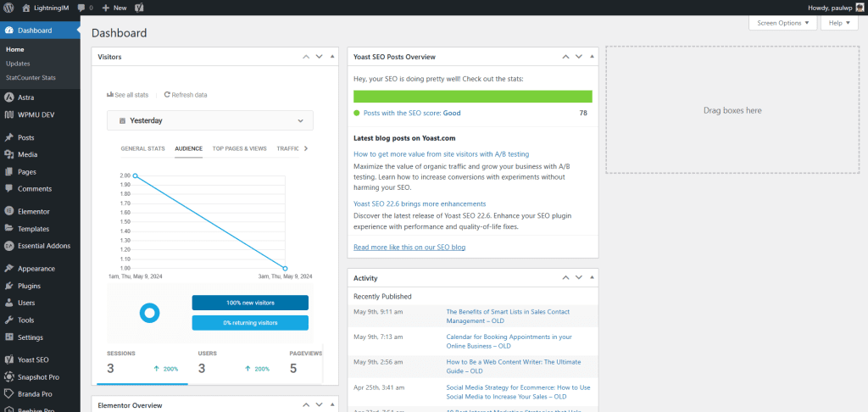Image resolution: width=868 pixels, height=412 pixels.
Task: Move Yoast SEO Posts Overview widget down
Action: click(x=579, y=57)
